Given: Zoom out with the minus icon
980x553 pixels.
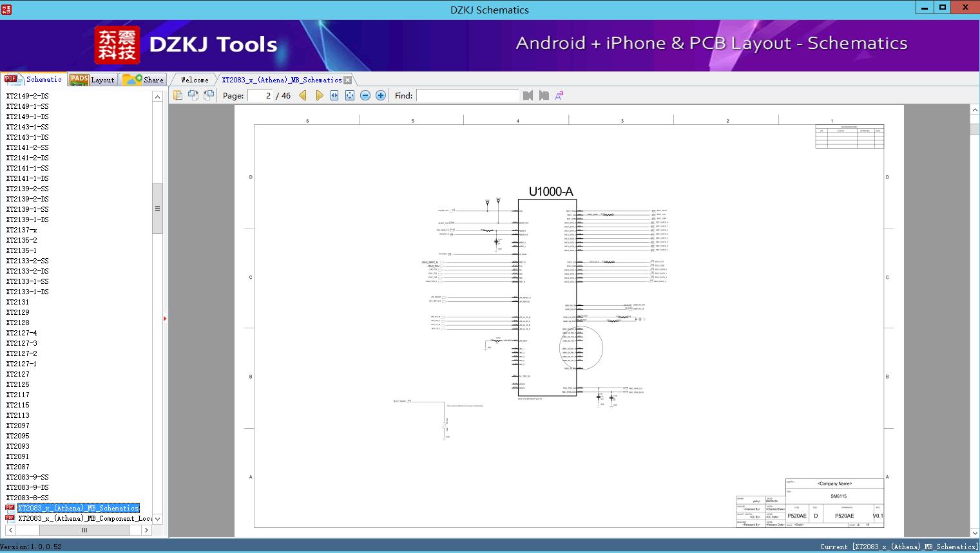Looking at the screenshot, I should [365, 95].
